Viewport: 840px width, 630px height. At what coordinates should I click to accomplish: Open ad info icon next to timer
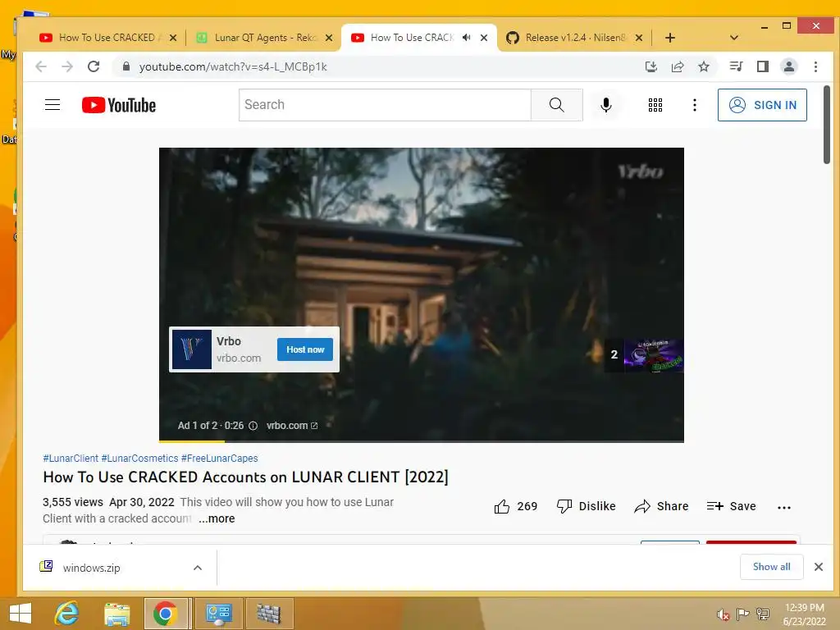click(253, 426)
